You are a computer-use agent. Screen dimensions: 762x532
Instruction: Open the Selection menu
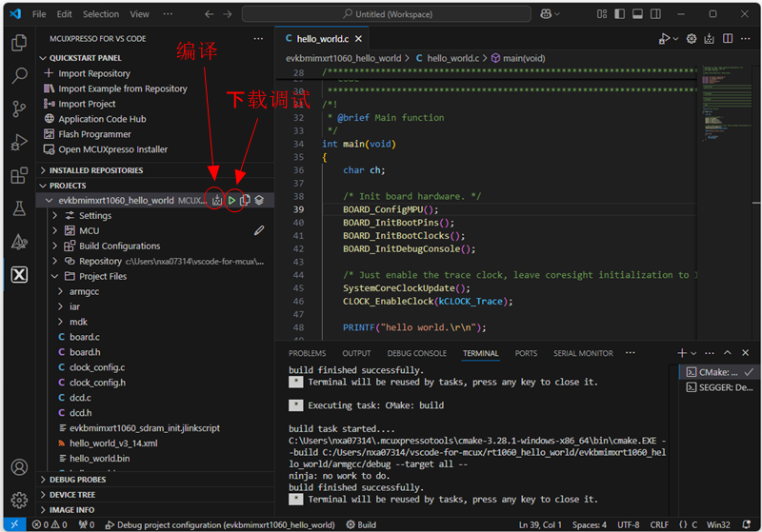click(100, 14)
